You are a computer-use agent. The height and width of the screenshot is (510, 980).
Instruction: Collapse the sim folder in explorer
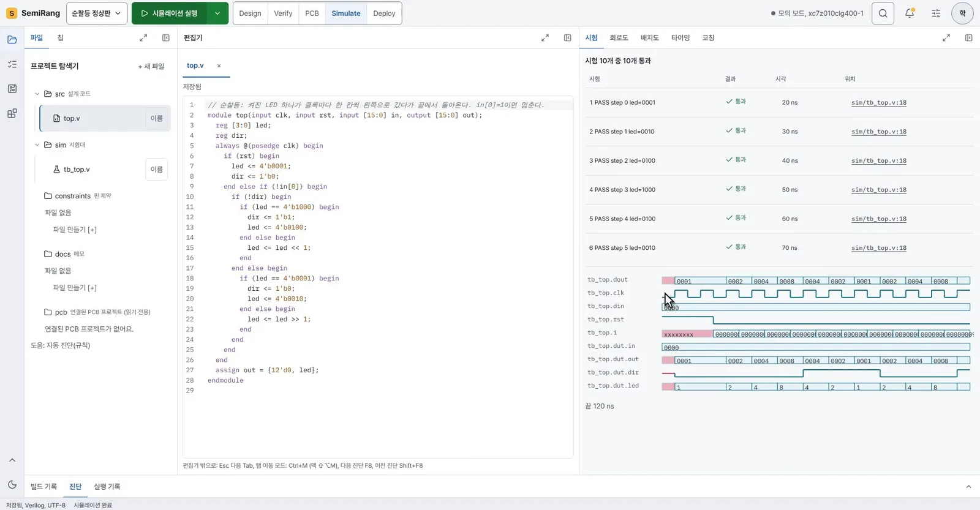coord(37,145)
